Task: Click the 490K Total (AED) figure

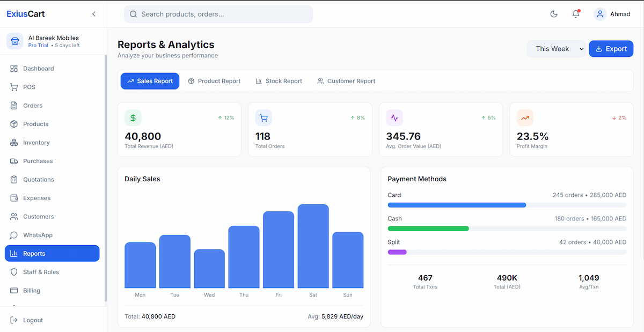Action: 507,278
